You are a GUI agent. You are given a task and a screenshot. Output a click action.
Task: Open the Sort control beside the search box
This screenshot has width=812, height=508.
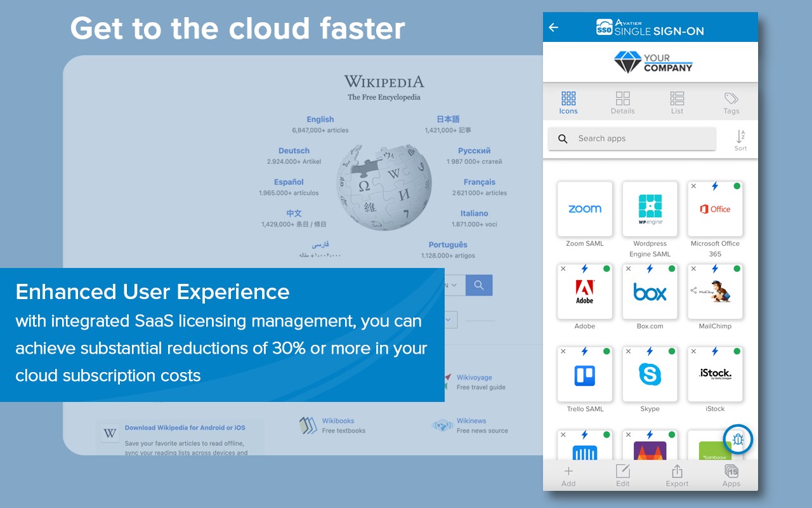tap(740, 140)
